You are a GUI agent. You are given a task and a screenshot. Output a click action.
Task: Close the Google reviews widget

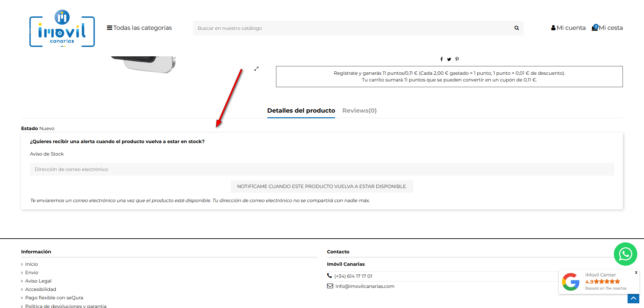(636, 272)
